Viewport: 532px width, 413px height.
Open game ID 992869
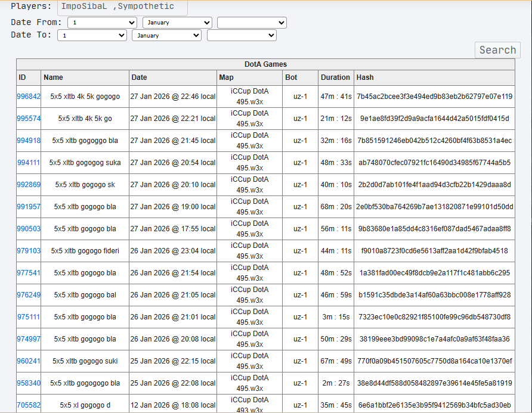(x=29, y=185)
